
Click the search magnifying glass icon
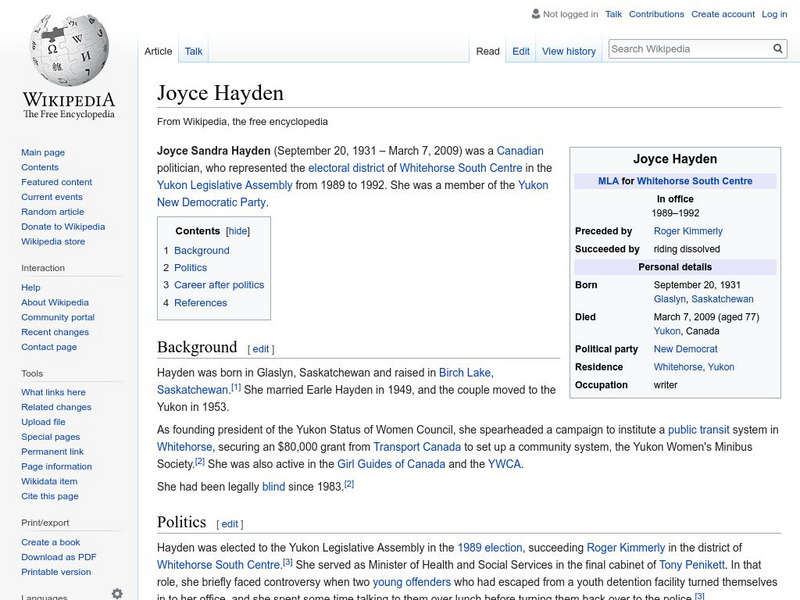point(778,47)
